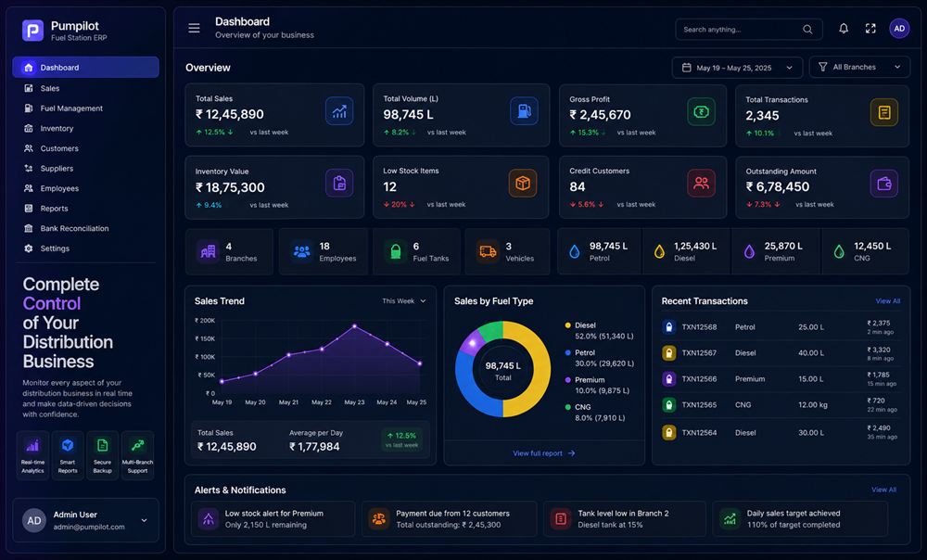Click transaction ID TXN12567

(x=699, y=353)
